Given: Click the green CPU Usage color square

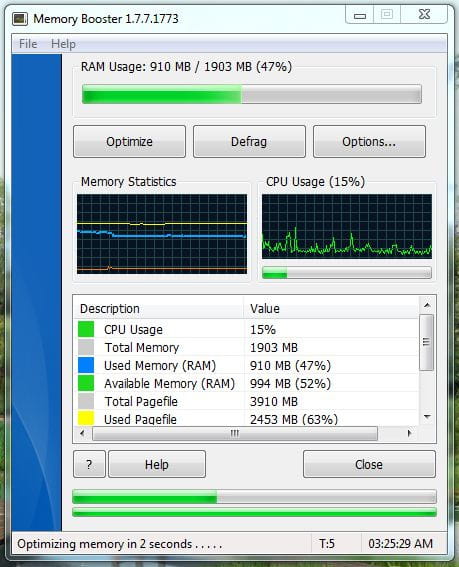Looking at the screenshot, I should 86,329.
